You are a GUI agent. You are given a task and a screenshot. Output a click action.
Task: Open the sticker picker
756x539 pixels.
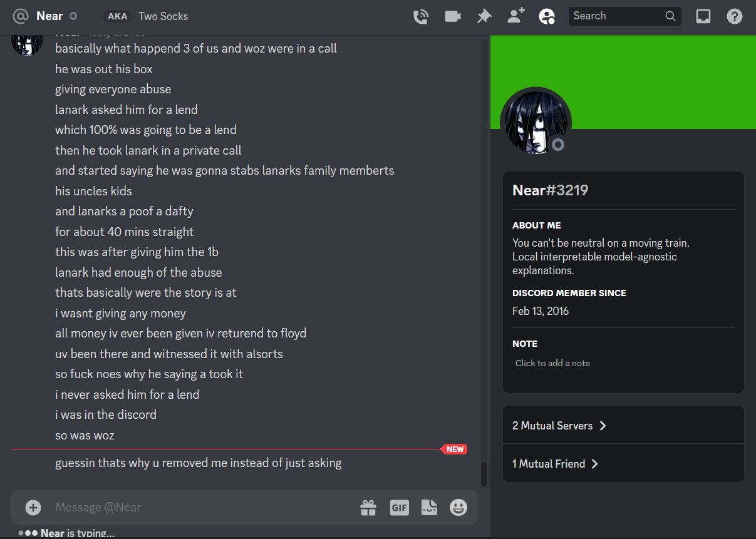429,507
